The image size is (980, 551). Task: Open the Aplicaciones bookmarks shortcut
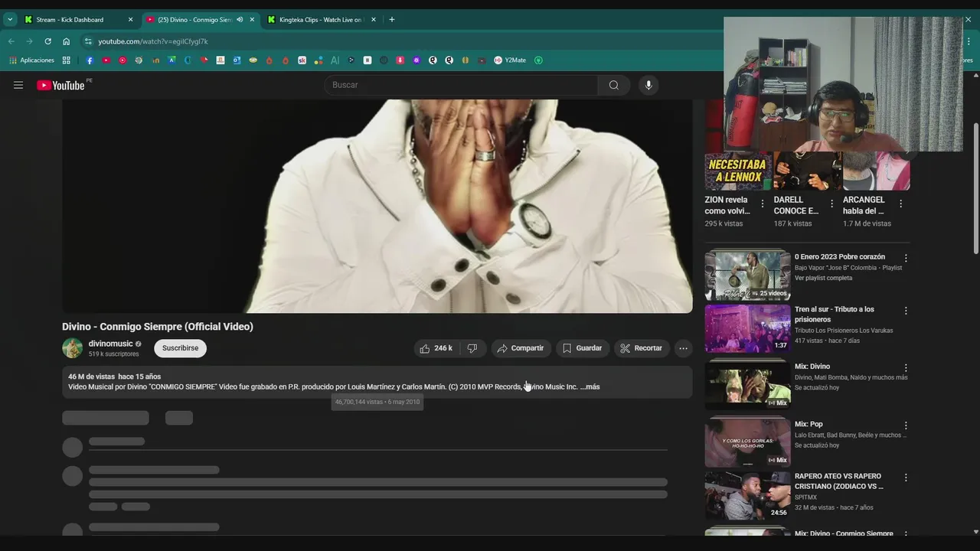[x=31, y=60]
